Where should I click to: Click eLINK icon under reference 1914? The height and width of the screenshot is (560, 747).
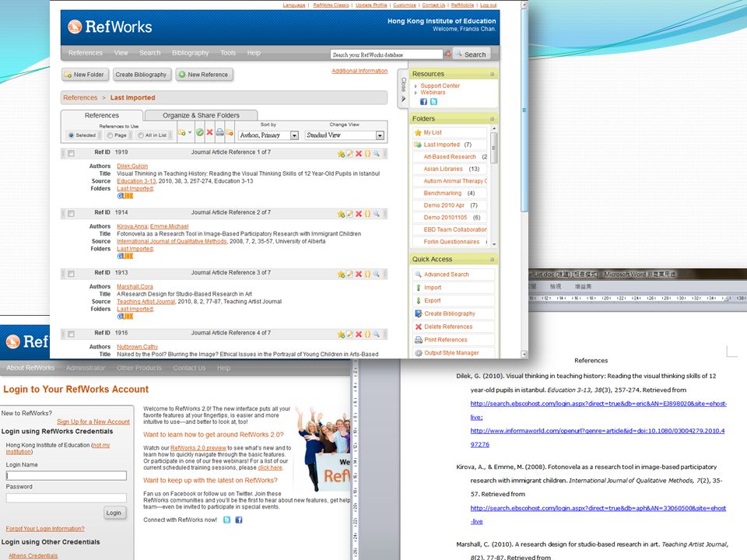coord(125,256)
